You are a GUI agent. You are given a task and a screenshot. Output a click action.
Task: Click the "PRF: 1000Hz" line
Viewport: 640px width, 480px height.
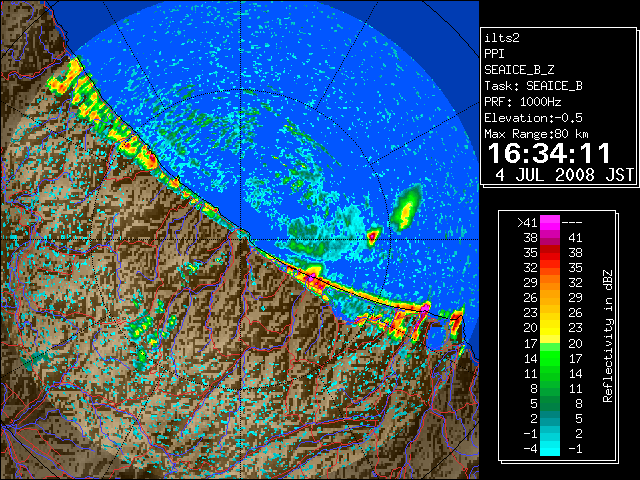(522, 102)
